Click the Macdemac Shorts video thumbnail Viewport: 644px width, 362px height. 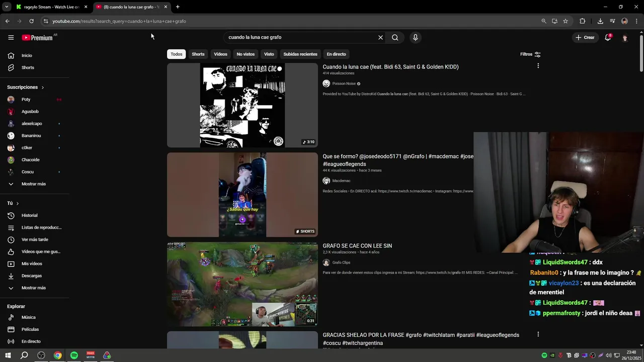click(243, 195)
